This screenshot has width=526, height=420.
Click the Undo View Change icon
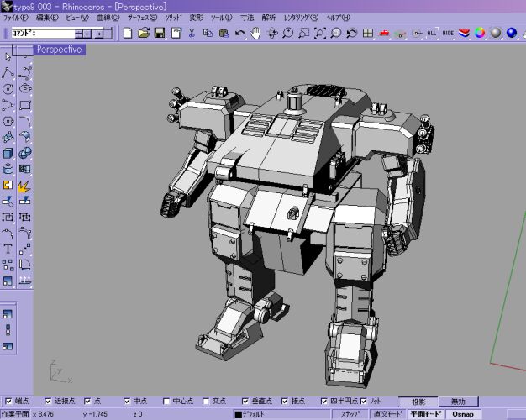[x=351, y=33]
